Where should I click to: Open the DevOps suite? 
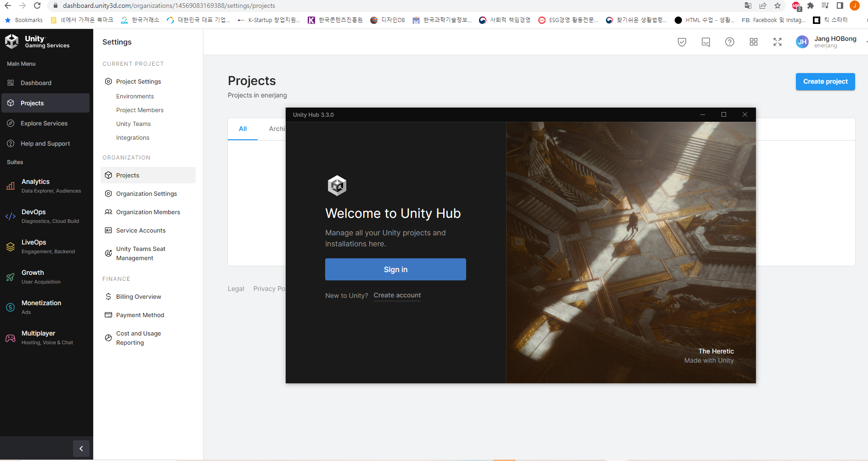[x=45, y=216]
